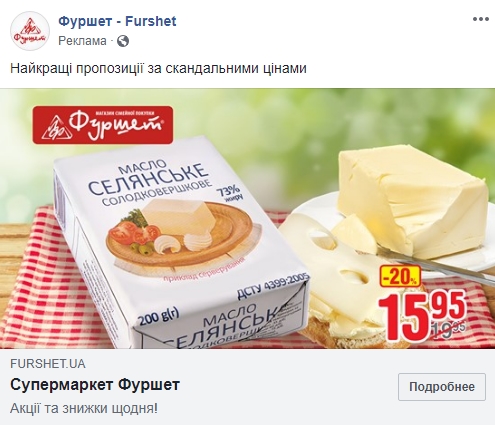Click the -20% discount badge

[x=400, y=276]
